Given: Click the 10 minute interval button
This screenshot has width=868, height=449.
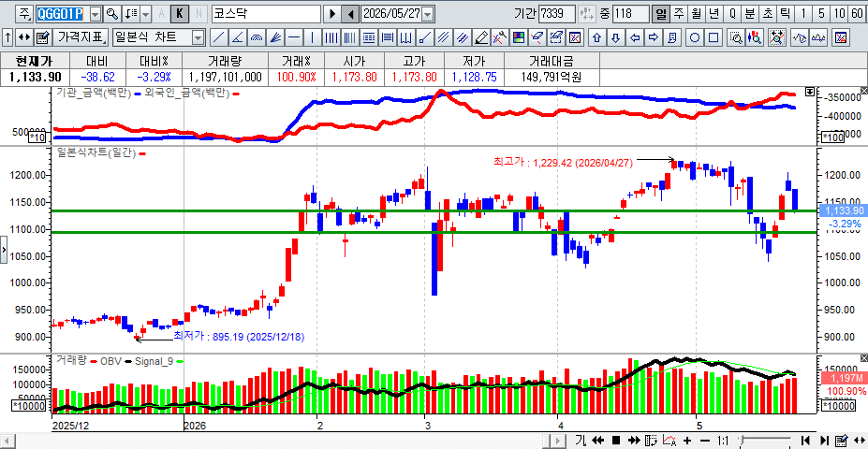Looking at the screenshot, I should pyautogui.click(x=839, y=13).
